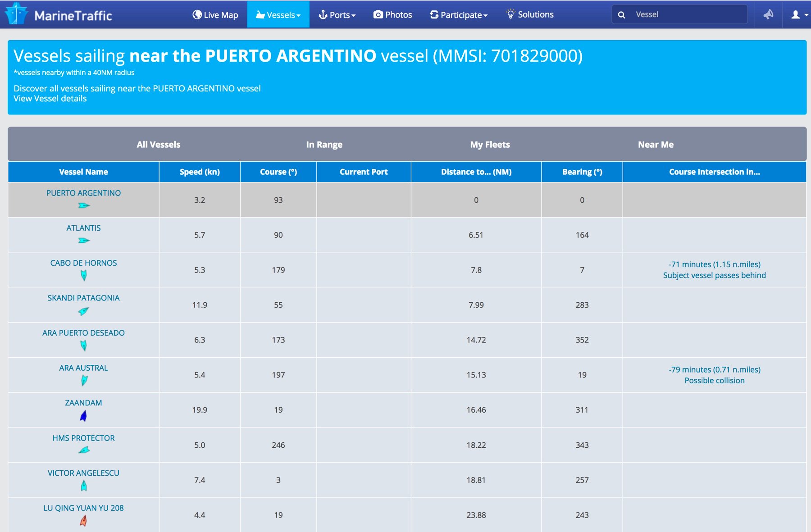Viewport: 811px width, 532px height.
Task: Click the SKANDI PATAGONIA ship icon
Action: (84, 311)
